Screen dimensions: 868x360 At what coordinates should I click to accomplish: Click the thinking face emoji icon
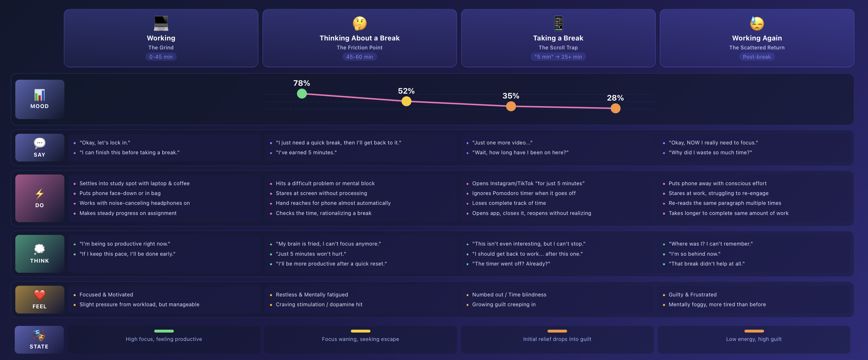360,23
